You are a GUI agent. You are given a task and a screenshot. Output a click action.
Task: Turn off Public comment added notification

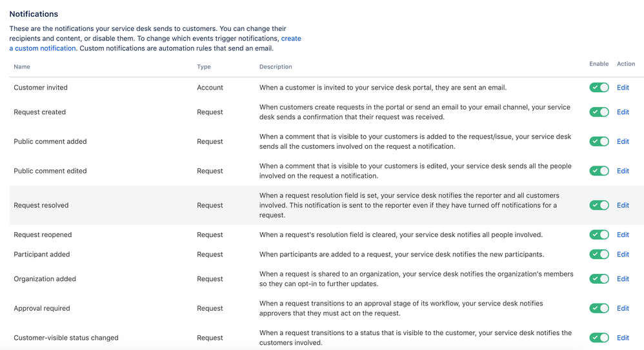point(599,142)
